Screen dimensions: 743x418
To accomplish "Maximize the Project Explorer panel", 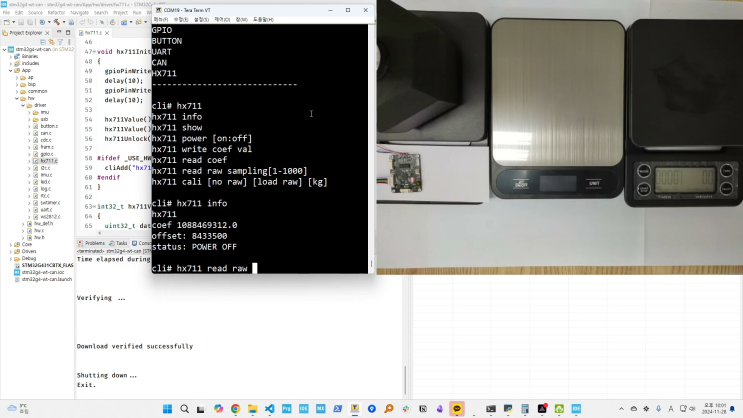I will coord(68,32).
